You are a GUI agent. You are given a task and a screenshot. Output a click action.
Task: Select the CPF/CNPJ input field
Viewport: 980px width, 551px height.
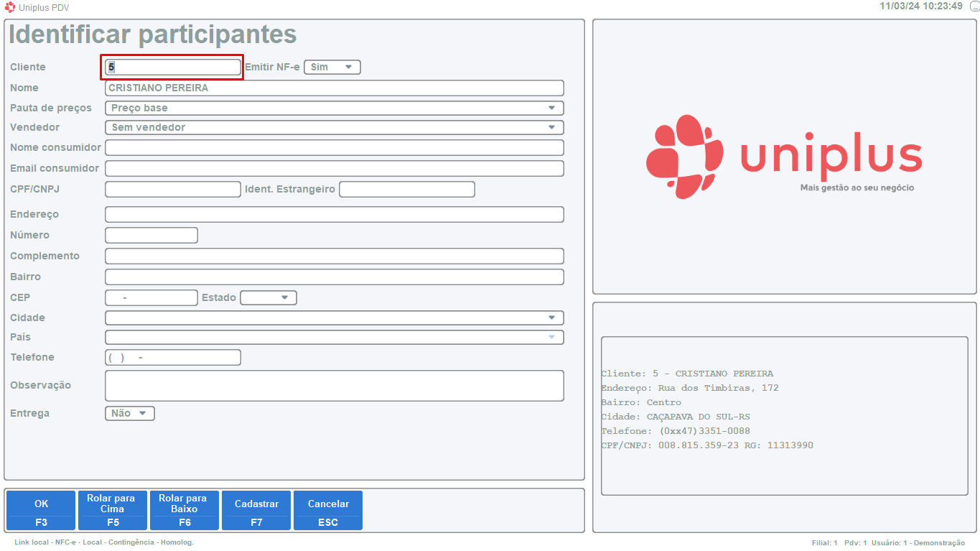(173, 190)
